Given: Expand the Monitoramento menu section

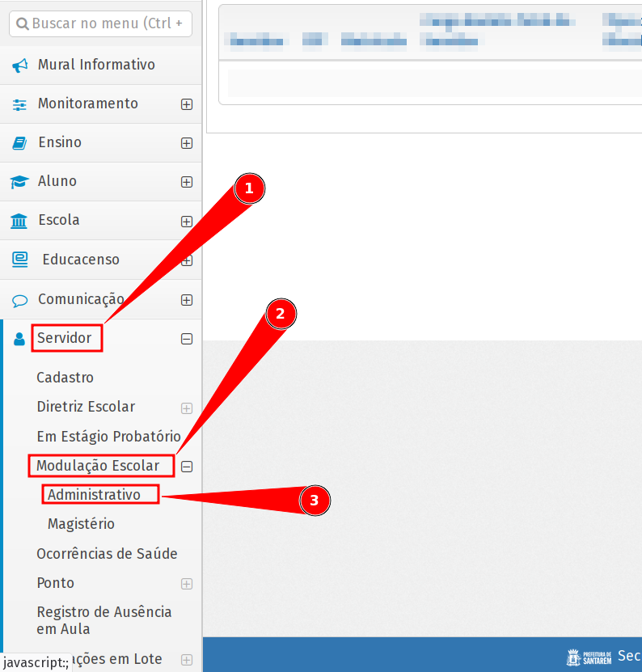Looking at the screenshot, I should tap(187, 104).
